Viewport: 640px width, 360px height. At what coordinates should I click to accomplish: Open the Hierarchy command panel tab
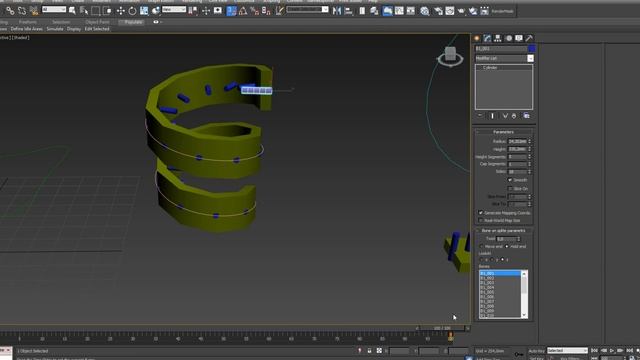(498, 38)
